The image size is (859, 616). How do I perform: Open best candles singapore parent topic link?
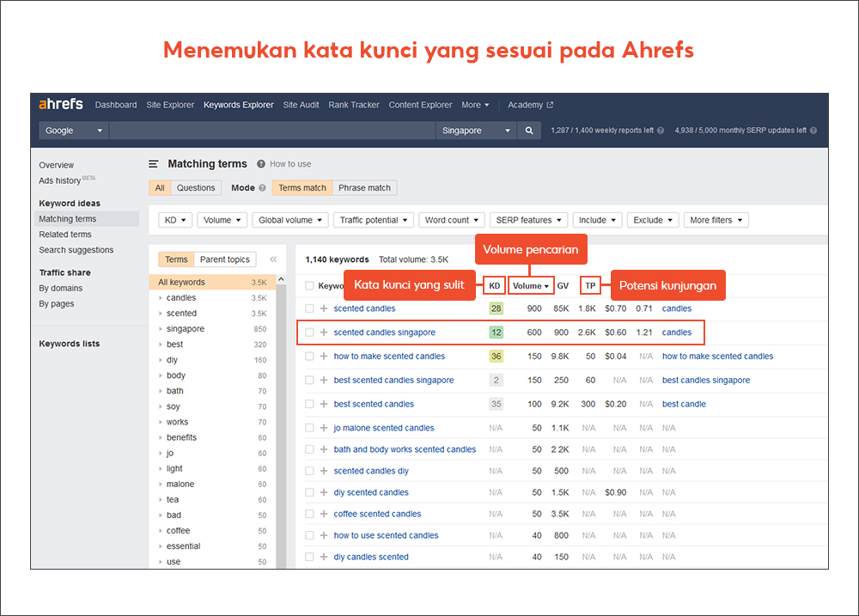[x=706, y=380]
